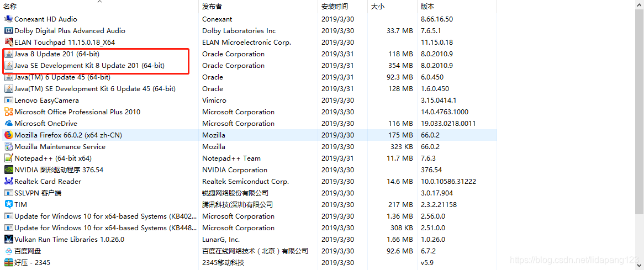Click the Java(TM) 6 Update 45 icon
The image size is (644, 270).
[x=8, y=77]
